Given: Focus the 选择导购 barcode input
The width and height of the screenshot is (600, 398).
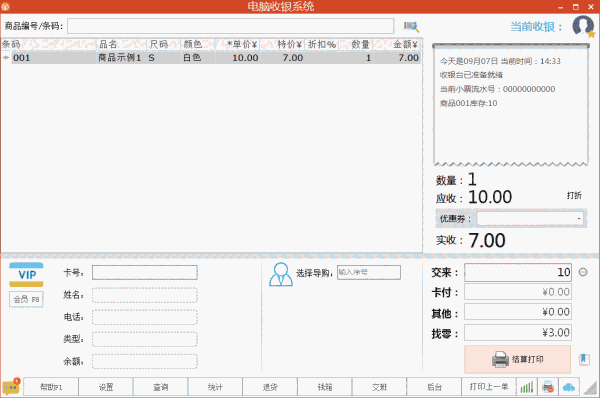Looking at the screenshot, I should coord(369,272).
